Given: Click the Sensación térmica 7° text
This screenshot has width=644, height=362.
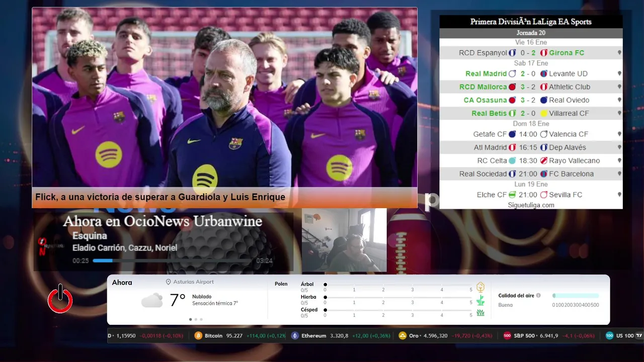Looking at the screenshot, I should [x=215, y=304].
